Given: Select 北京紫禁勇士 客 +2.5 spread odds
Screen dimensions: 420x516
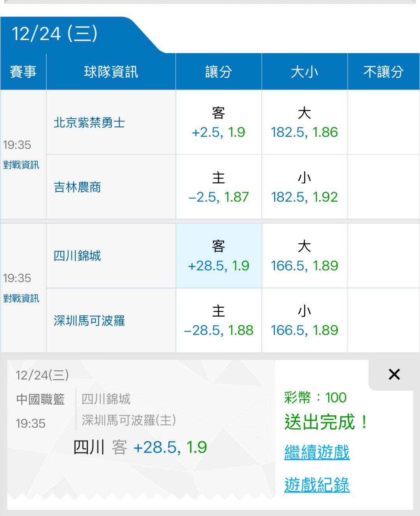Looking at the screenshot, I should pyautogui.click(x=219, y=123).
